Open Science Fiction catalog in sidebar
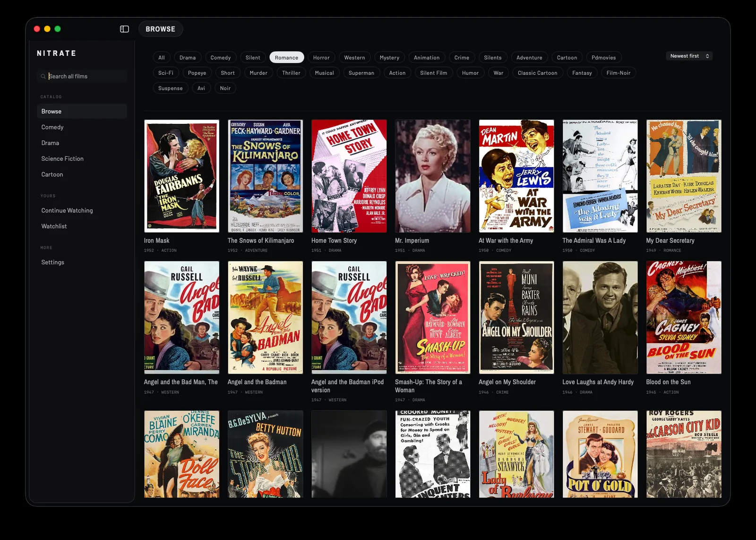The width and height of the screenshot is (756, 540). tap(82, 158)
